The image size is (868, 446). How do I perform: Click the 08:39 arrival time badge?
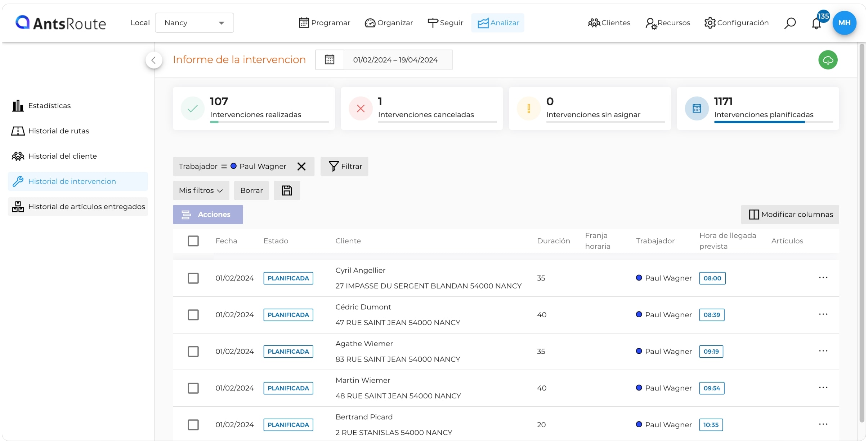[x=712, y=315]
